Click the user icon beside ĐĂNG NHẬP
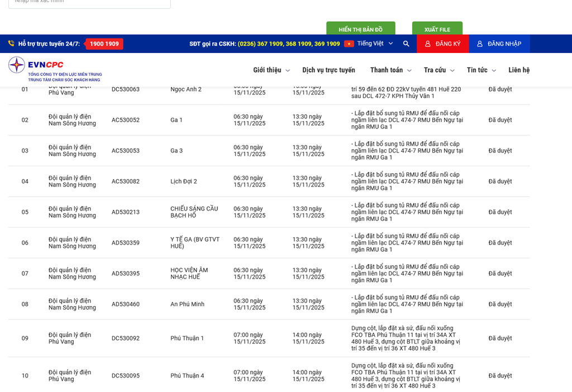The height and width of the screenshot is (392, 572). pos(480,44)
